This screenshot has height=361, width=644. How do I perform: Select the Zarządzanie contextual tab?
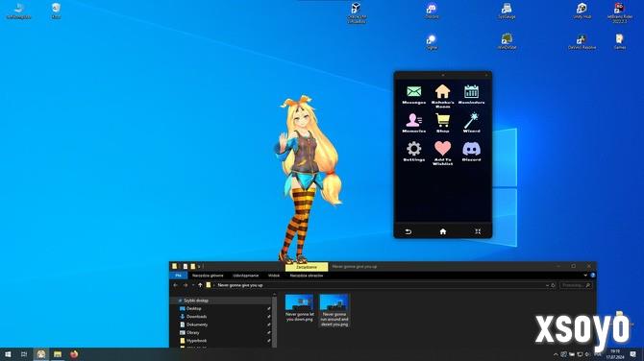click(307, 267)
